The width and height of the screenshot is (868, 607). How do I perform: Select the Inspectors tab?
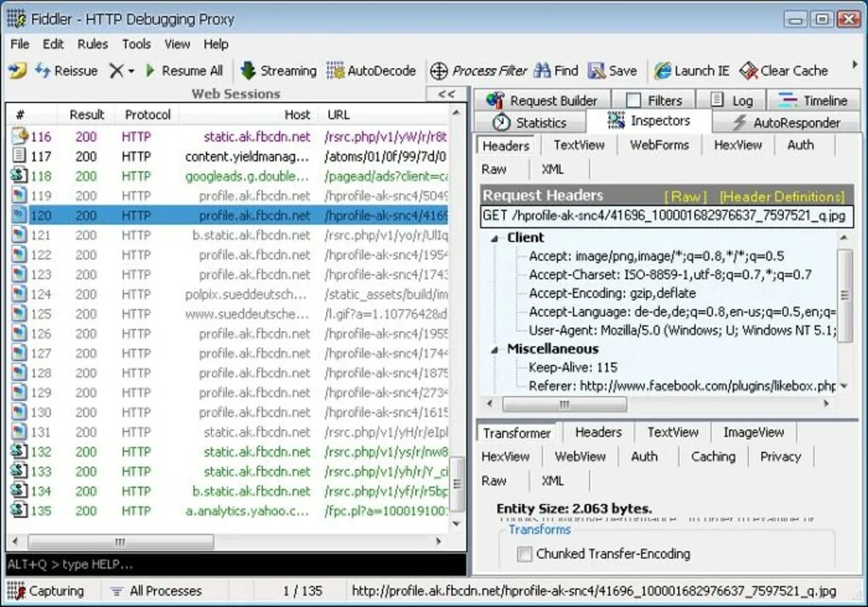[648, 121]
